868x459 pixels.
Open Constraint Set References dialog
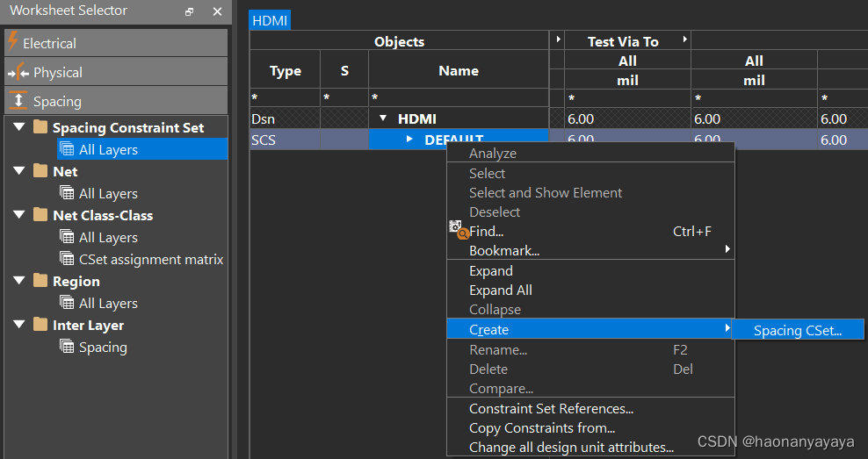(590, 409)
